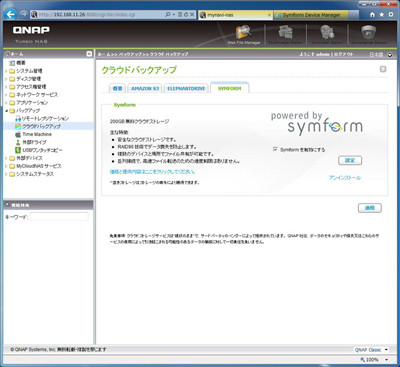Close the mynavi-nas browser tab
400x367 pixels.
269,15
